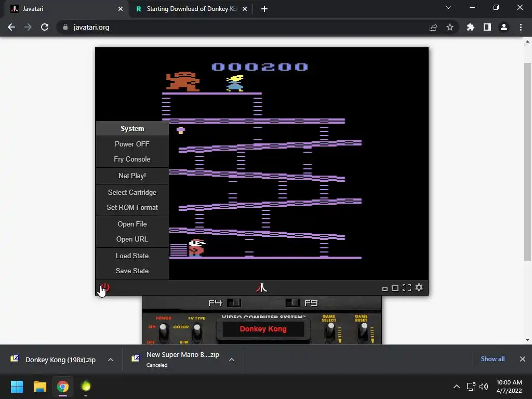Screen dimensions: 532x399
Task: Open Net Play! menu entry
Action: (x=132, y=176)
